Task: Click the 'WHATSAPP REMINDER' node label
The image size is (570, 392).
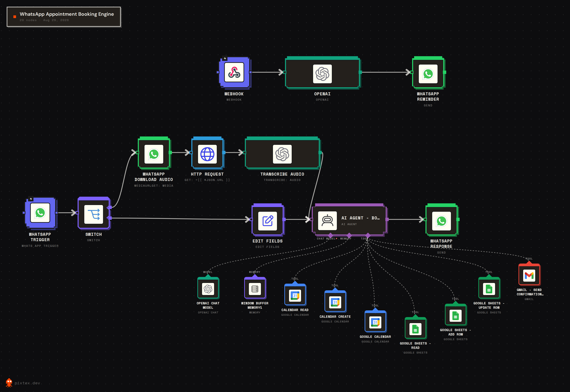Action: point(428,96)
